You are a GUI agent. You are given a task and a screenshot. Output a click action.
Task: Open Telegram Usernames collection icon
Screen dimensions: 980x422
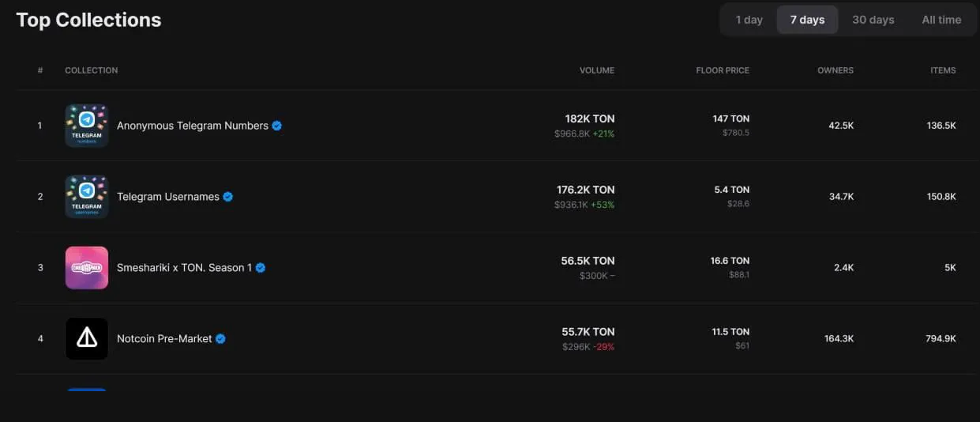[87, 197]
